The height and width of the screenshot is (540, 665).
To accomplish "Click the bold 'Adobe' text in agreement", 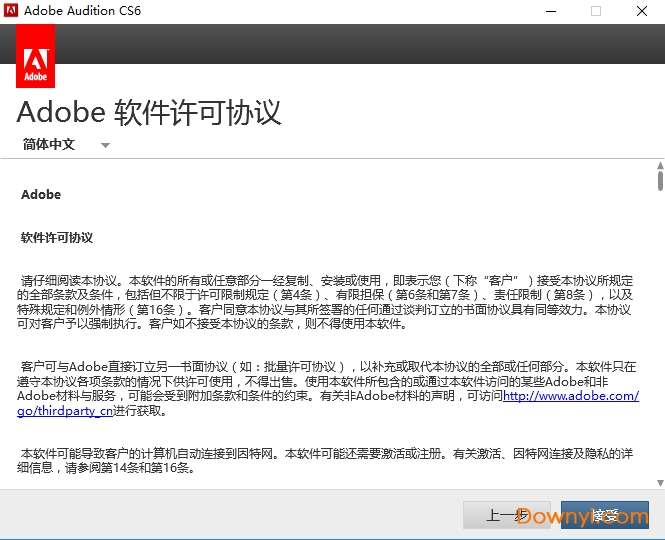I will point(41,194).
